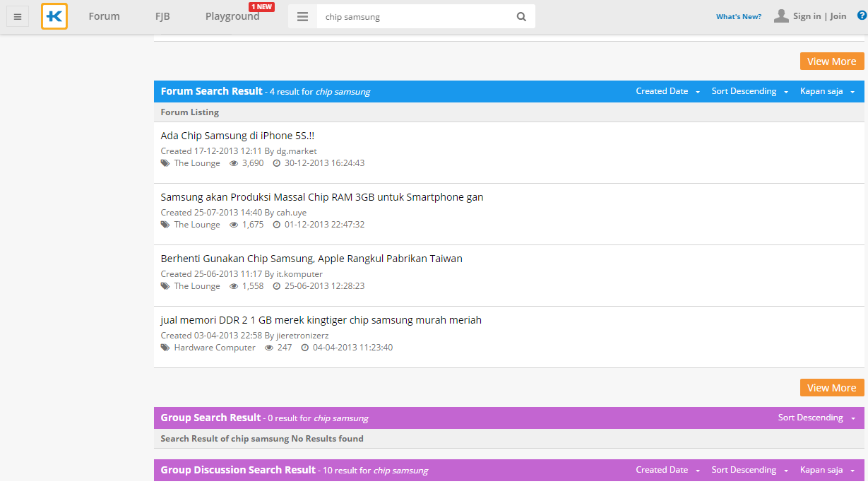Click the magnifier search icon
The width and height of the screenshot is (868, 484).
point(521,17)
